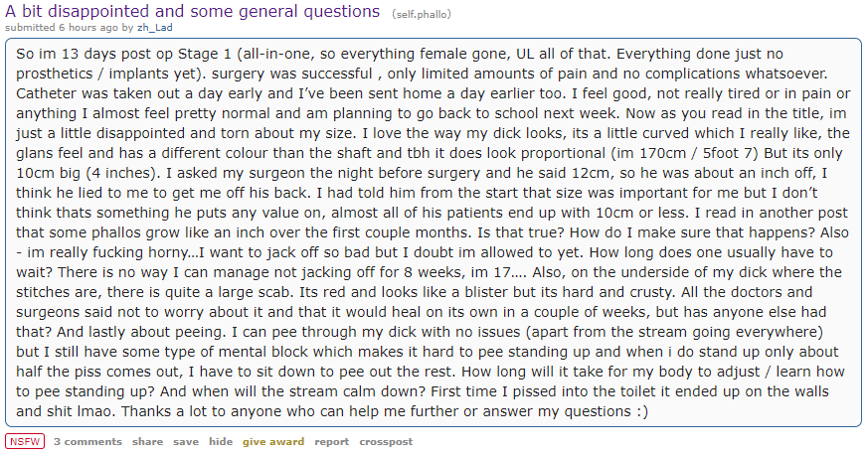Share this post
The width and height of the screenshot is (868, 456).
(x=147, y=441)
